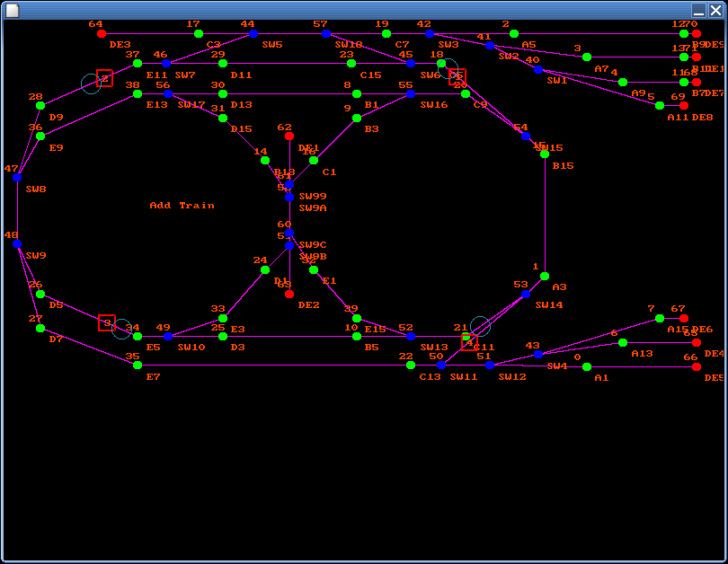The height and width of the screenshot is (564, 728).
Task: Click the window menu icon in title bar
Action: [13, 10]
